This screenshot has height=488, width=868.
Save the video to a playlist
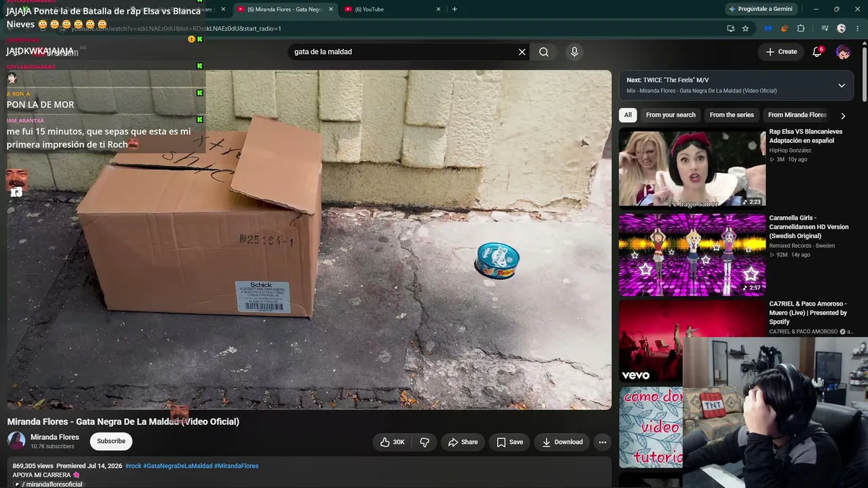point(509,442)
